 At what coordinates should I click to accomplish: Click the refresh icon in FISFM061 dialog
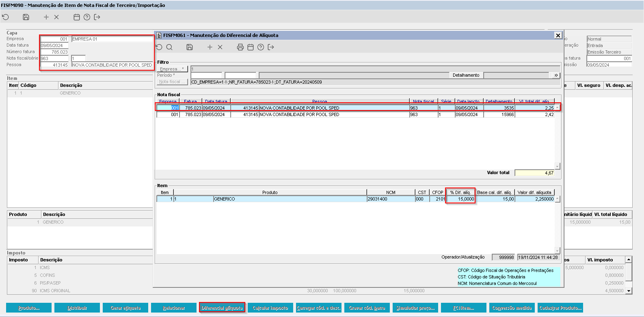click(x=159, y=47)
